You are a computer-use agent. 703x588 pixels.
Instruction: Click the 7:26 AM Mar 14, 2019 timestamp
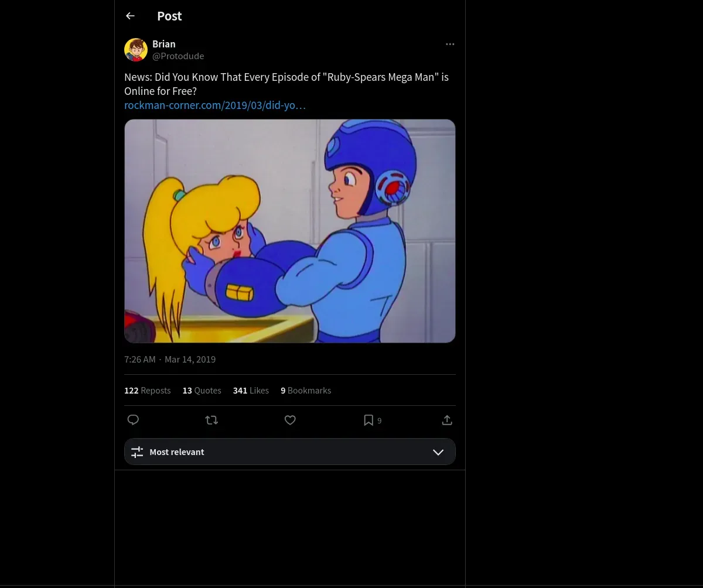(x=170, y=360)
